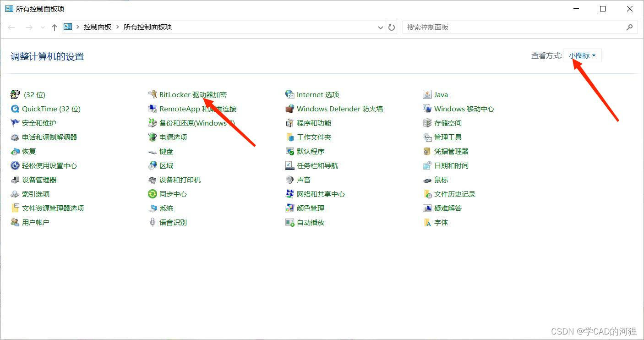
Task: Open the Java coffee cup icon
Action: [427, 94]
